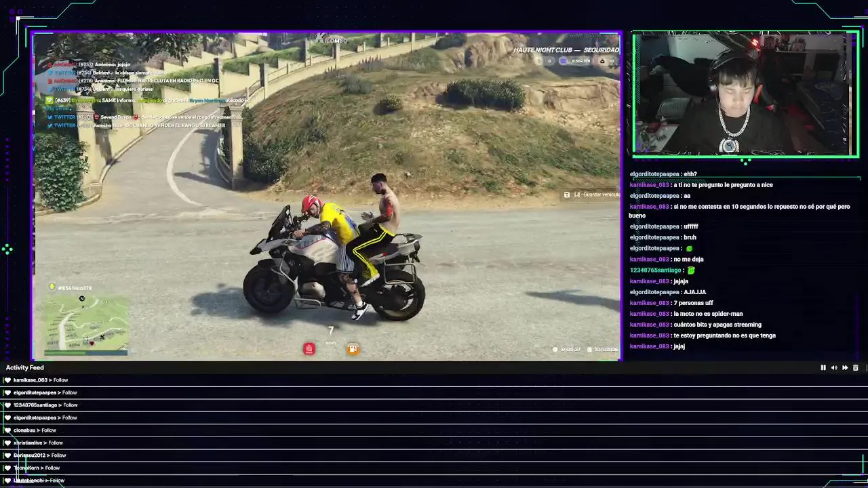Image resolution: width=868 pixels, height=488 pixels.
Task: Click the orange icon in game HUD
Action: [353, 349]
